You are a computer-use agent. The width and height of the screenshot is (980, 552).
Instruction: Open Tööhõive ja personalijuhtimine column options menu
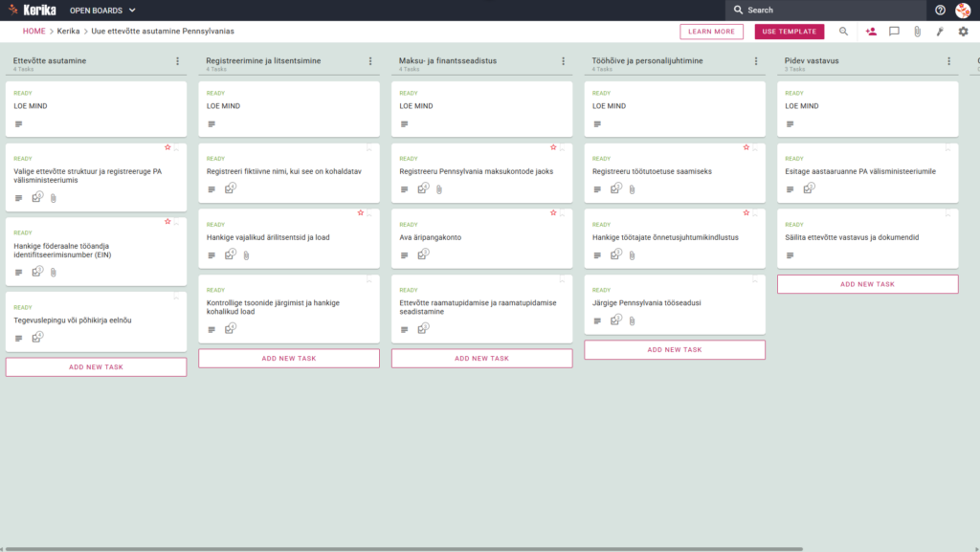[756, 61]
